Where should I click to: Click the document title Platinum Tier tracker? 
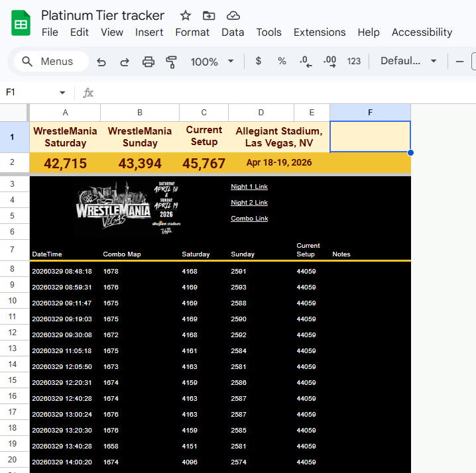pyautogui.click(x=103, y=15)
